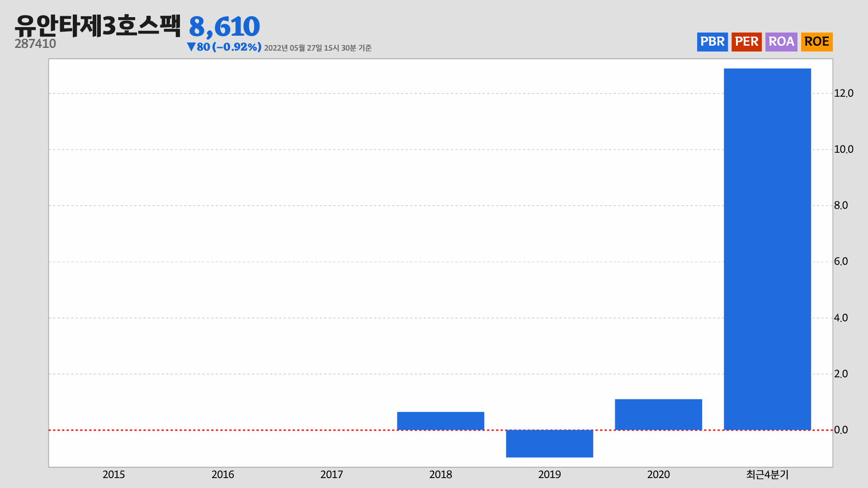Click the 12.0 y-axis value
The image size is (868, 488).
tap(844, 93)
